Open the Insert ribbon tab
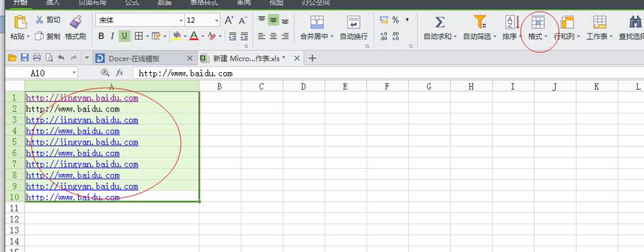Viewport: 644px width, 252px height. (53, 3)
